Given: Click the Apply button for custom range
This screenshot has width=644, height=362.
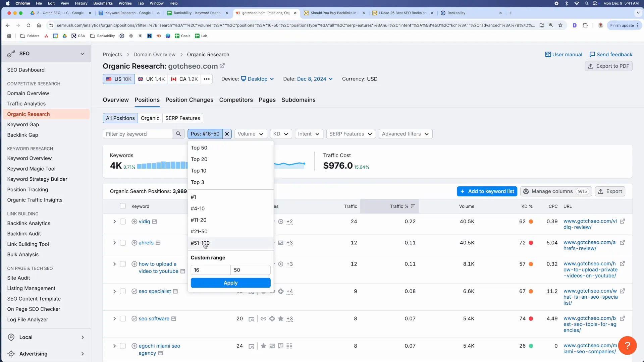Looking at the screenshot, I should click(230, 283).
